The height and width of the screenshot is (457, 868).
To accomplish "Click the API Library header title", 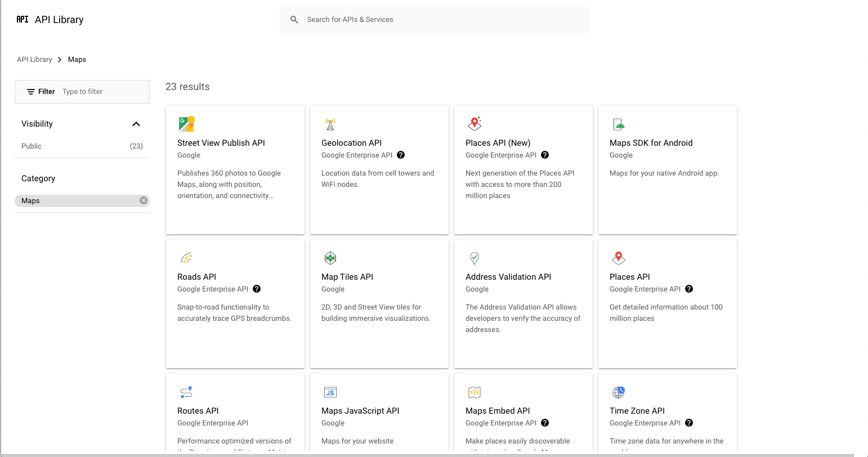I will point(59,20).
